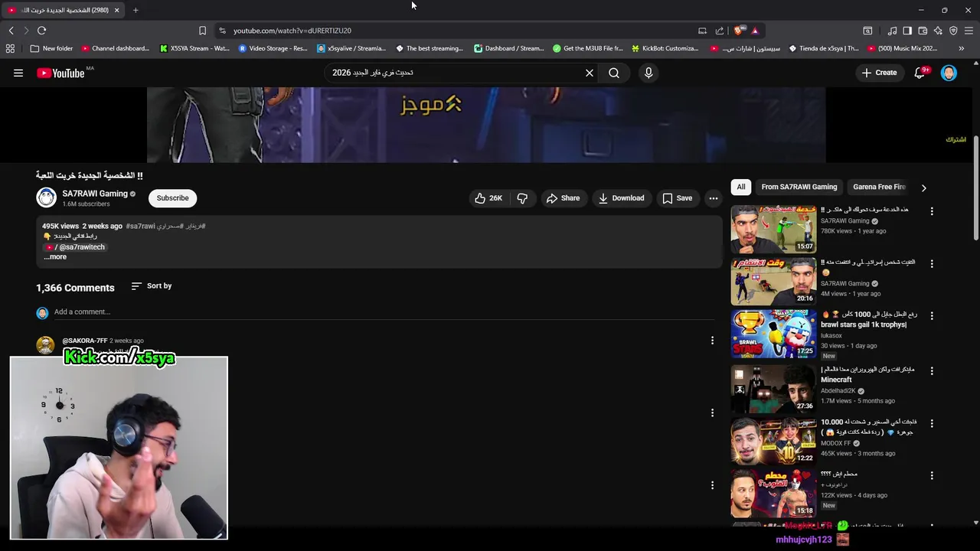
Task: Select the Garena Free Fire chip
Action: point(879,187)
